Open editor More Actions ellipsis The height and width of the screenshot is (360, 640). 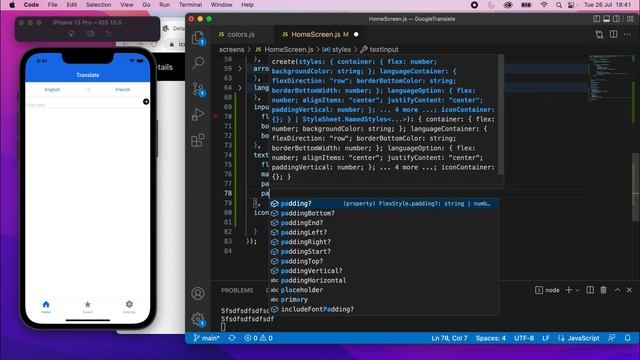627,34
